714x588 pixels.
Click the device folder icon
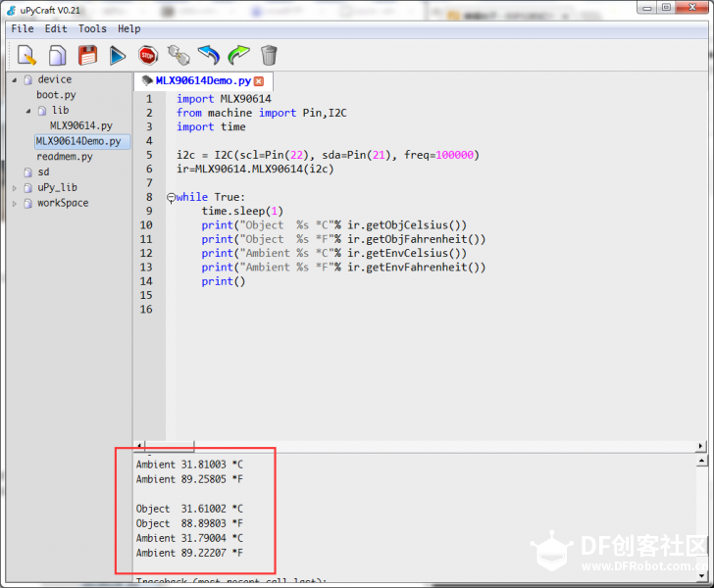[x=28, y=80]
